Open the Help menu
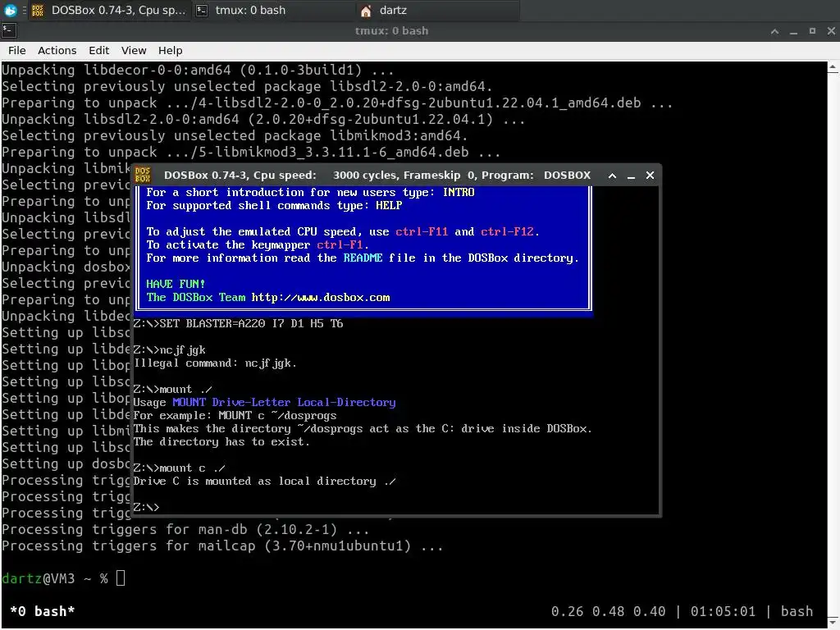 click(171, 50)
